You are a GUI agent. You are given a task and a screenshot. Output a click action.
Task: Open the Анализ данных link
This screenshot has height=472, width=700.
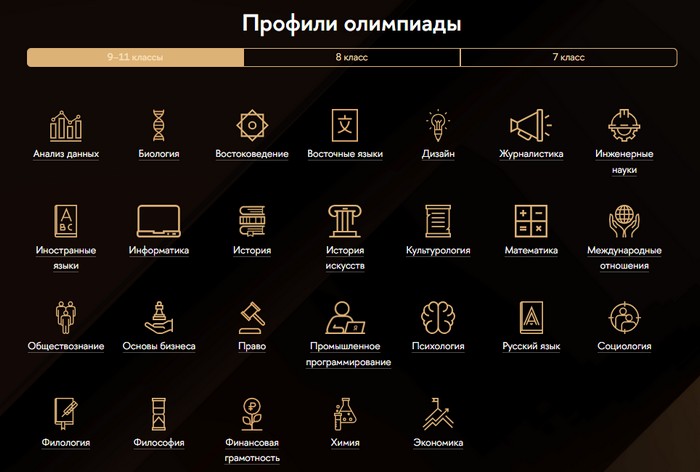[66, 154]
